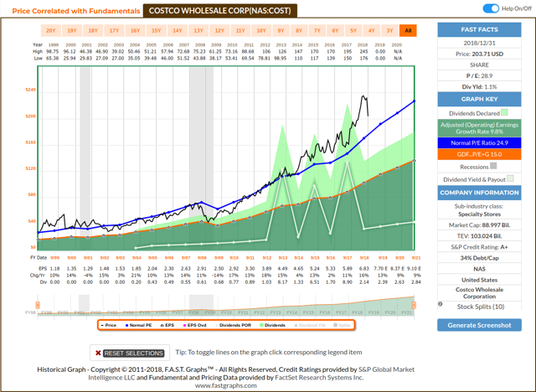Toggle the Price line in legend
Image resolution: width=536 pixels, height=392 pixels.
(x=109, y=325)
